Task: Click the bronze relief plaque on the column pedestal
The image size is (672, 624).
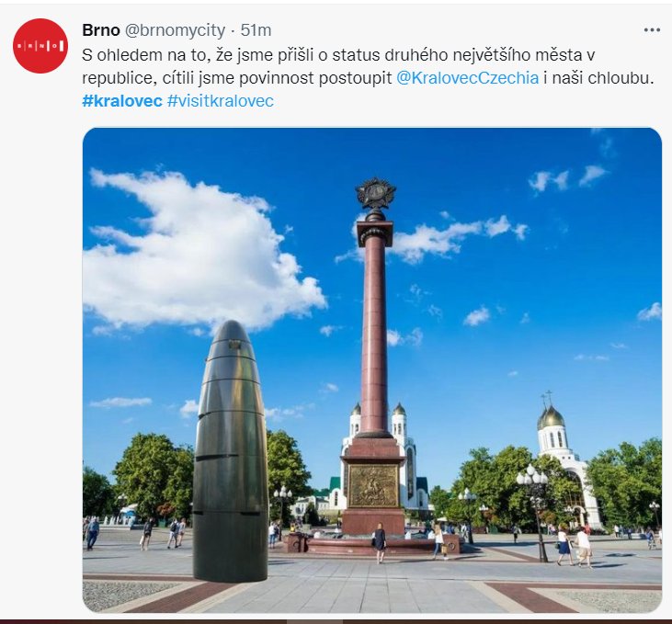Action: point(373,486)
